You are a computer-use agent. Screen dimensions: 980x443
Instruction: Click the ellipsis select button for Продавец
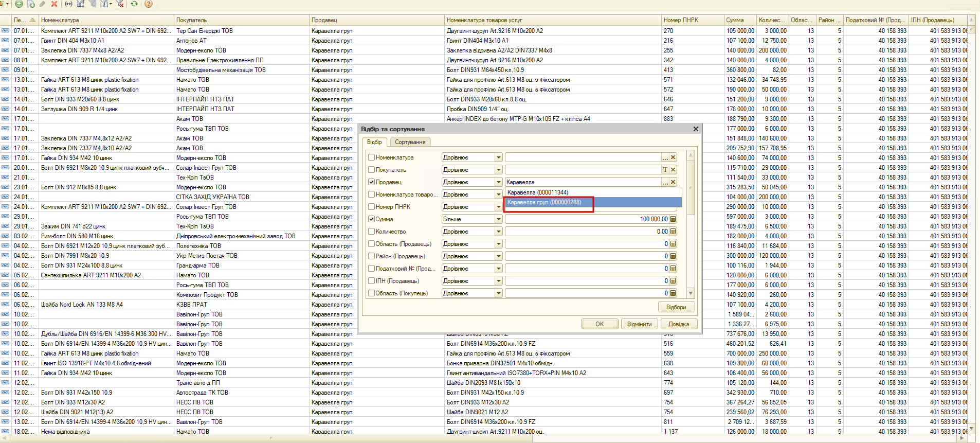tap(665, 182)
